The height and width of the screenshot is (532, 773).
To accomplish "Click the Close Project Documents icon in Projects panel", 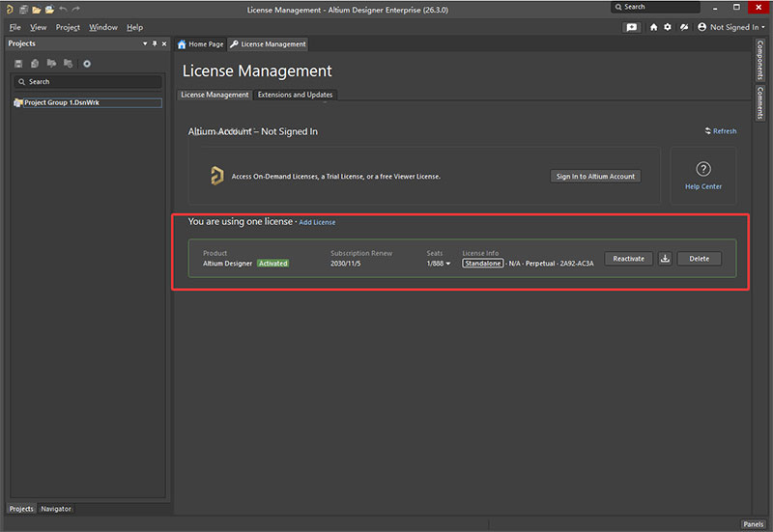I will (x=68, y=63).
